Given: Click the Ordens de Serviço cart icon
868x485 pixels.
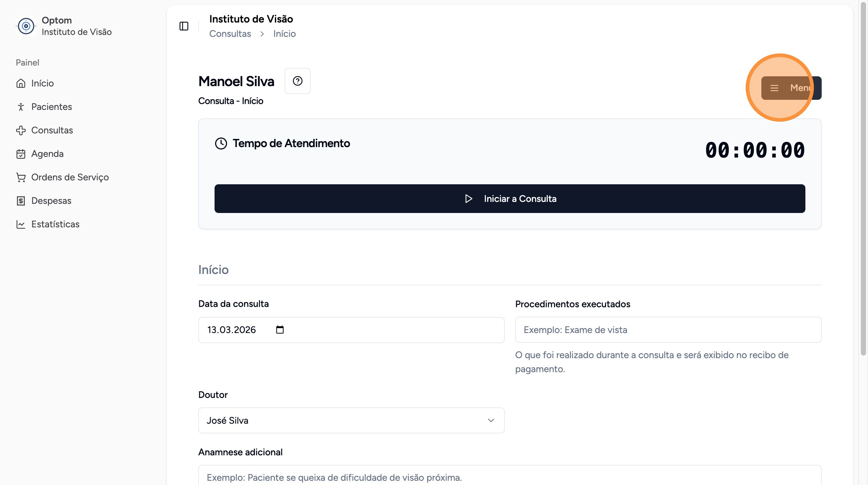Looking at the screenshot, I should (21, 177).
